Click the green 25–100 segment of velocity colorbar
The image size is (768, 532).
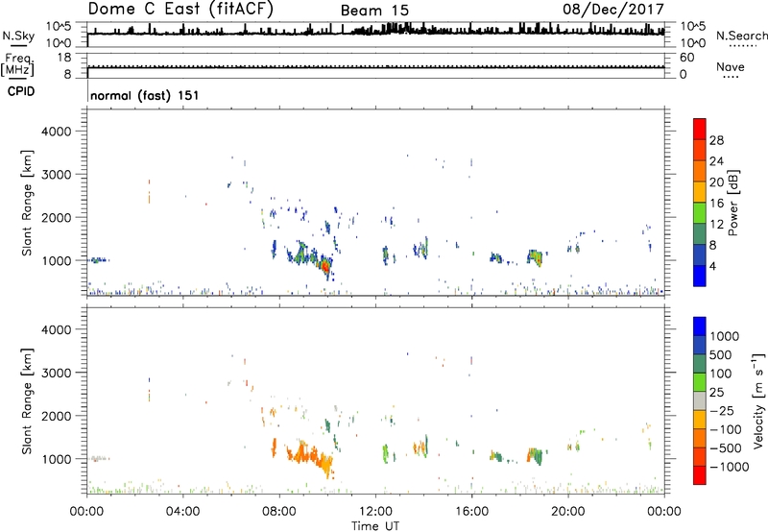point(700,382)
